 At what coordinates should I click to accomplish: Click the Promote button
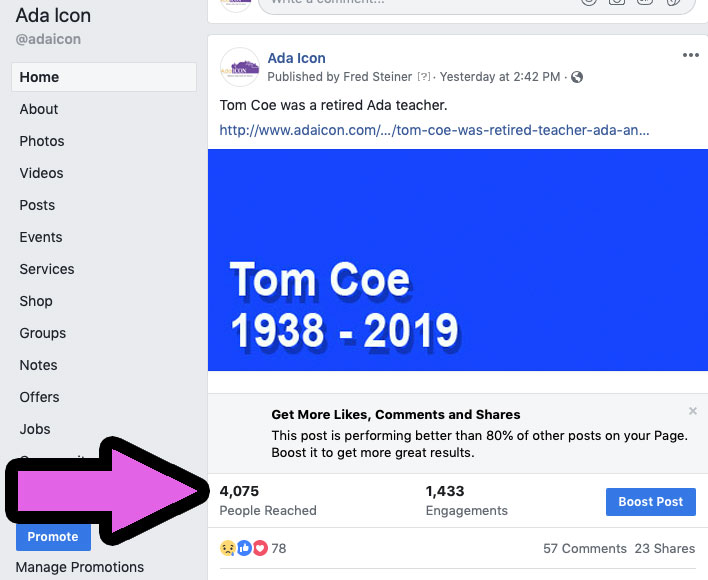[x=53, y=537]
